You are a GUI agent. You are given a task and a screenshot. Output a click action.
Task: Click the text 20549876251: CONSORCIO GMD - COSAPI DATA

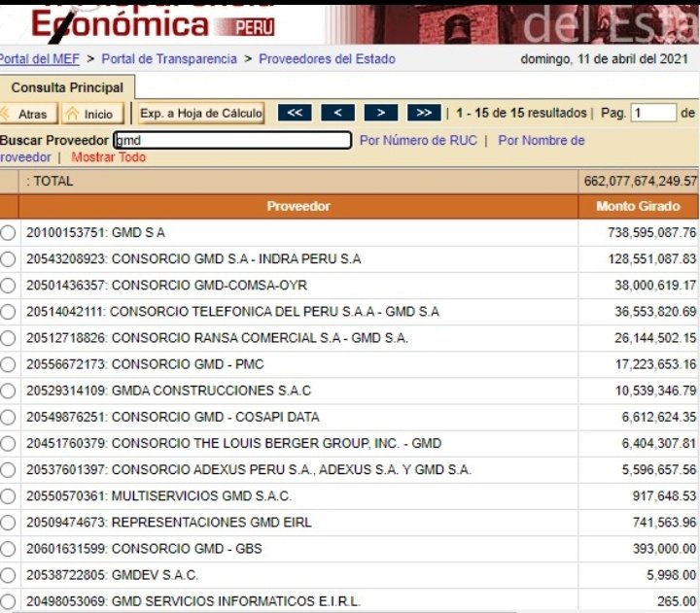[173, 417]
